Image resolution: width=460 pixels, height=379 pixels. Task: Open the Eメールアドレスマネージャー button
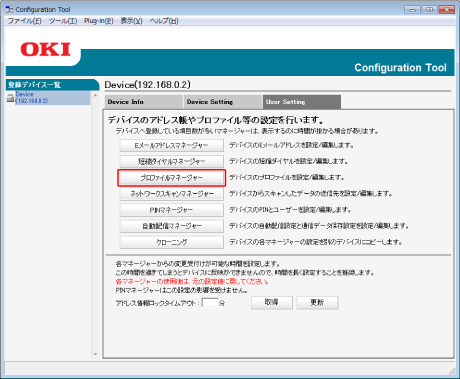coord(172,145)
